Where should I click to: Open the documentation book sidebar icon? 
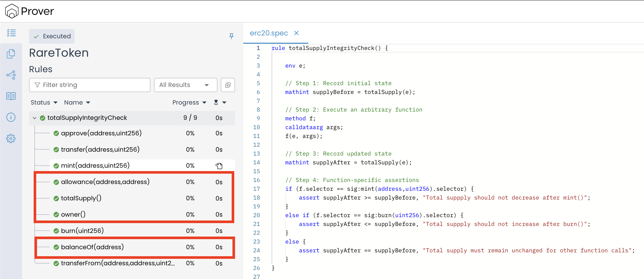pos(11,96)
